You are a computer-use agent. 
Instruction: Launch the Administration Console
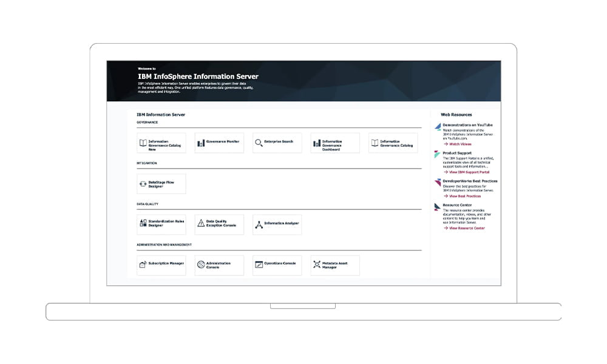[x=219, y=265]
